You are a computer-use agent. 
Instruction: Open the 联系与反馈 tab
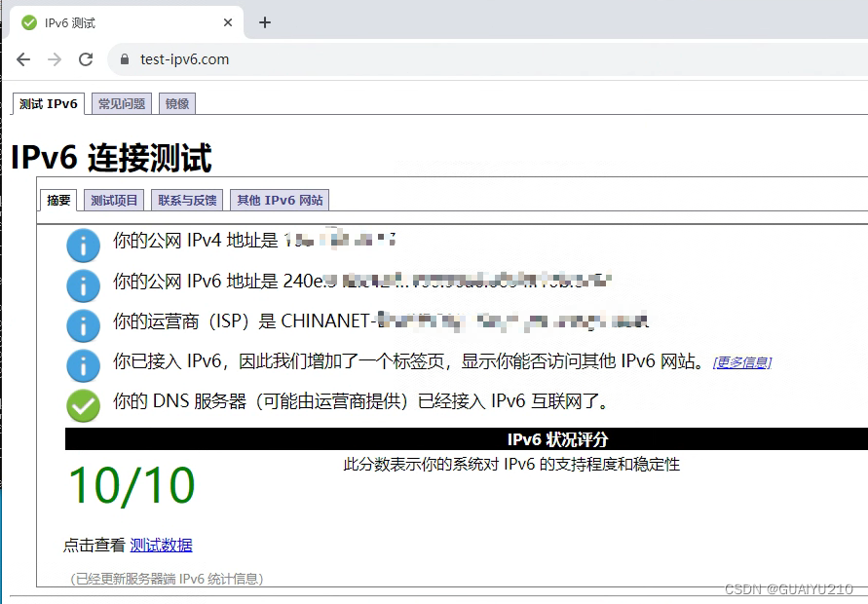[x=186, y=200]
